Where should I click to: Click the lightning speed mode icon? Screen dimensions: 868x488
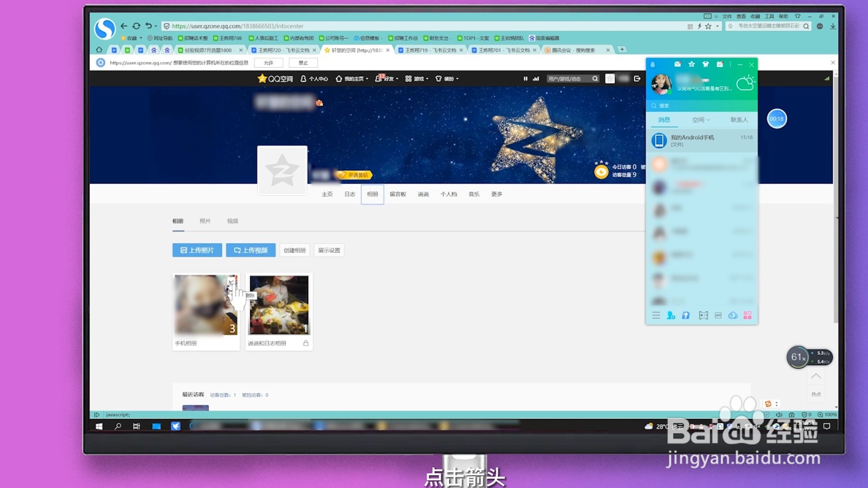(x=699, y=26)
